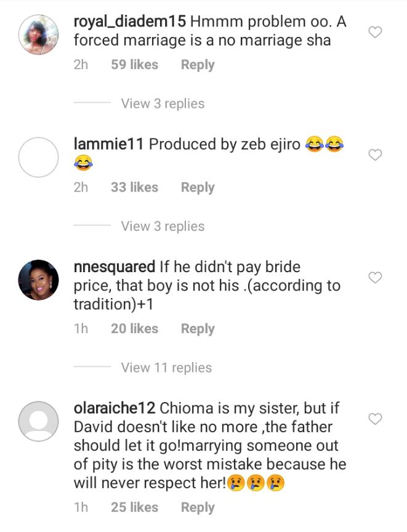Reply to royal_diadem15's comment
The height and width of the screenshot is (532, 407).
point(198,65)
